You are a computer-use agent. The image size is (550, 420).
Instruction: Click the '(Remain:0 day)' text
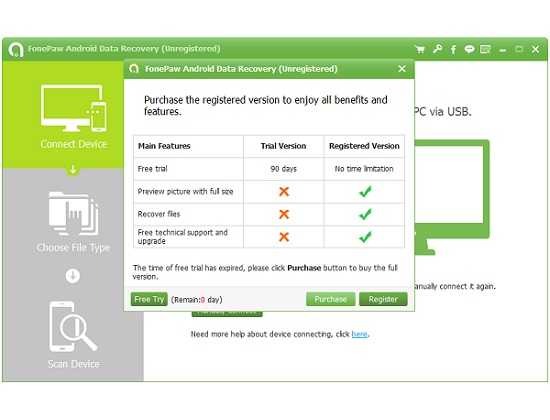click(x=197, y=300)
